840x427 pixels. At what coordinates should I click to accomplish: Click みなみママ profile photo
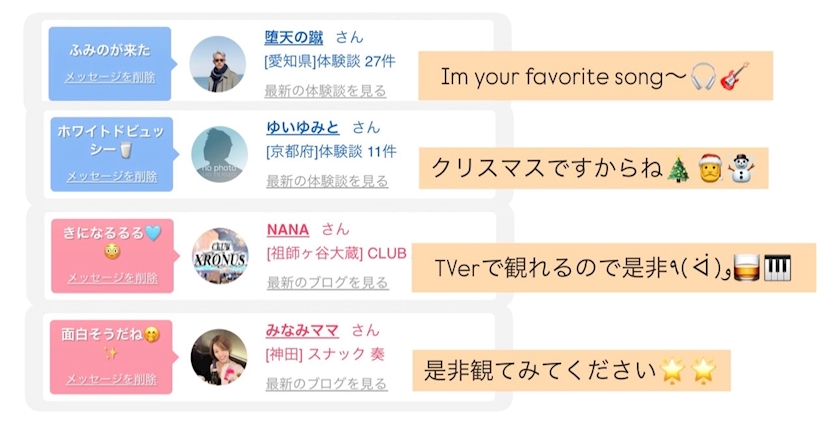coord(218,357)
